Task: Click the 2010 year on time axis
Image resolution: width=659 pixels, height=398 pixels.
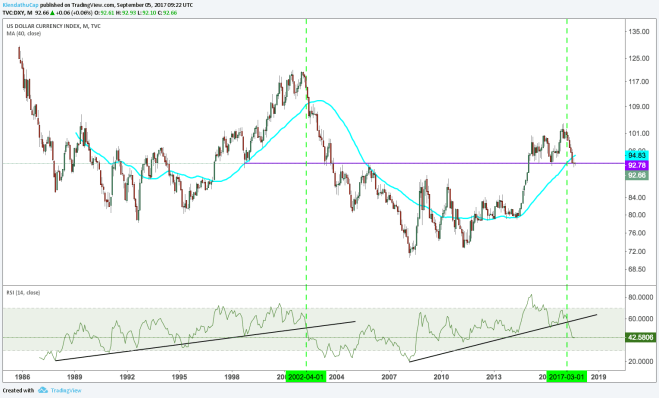Action: click(441, 377)
